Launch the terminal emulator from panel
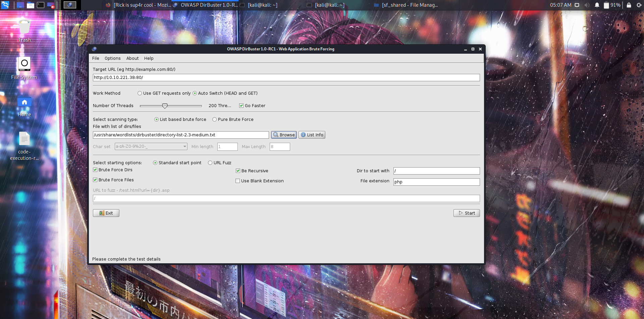This screenshot has width=644, height=319. 41,5
